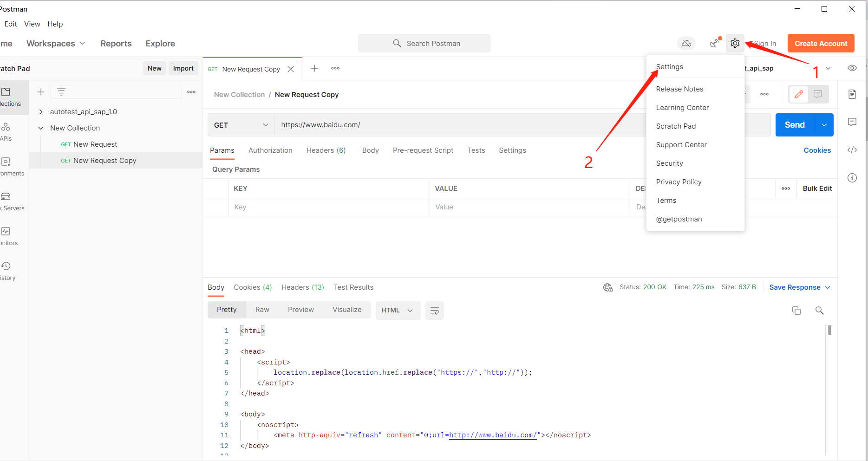Open the environment selector chevron
The width and height of the screenshot is (868, 461).
click(828, 68)
